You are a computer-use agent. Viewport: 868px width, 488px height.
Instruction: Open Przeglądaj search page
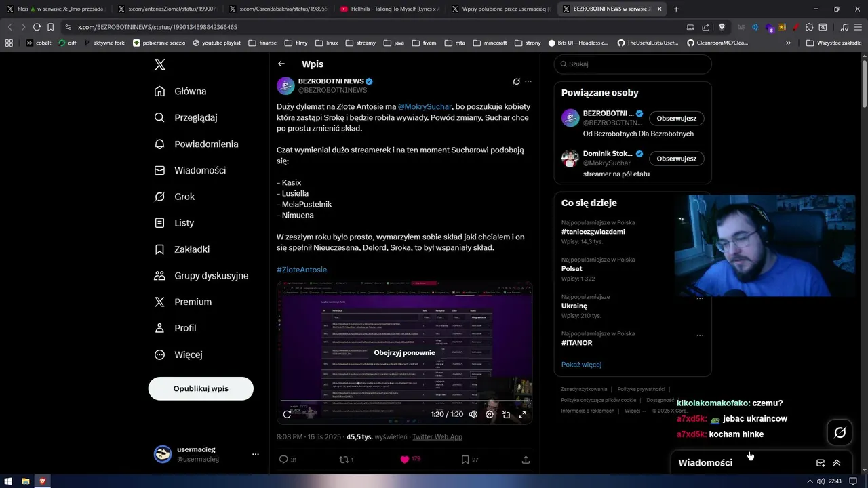(186, 117)
